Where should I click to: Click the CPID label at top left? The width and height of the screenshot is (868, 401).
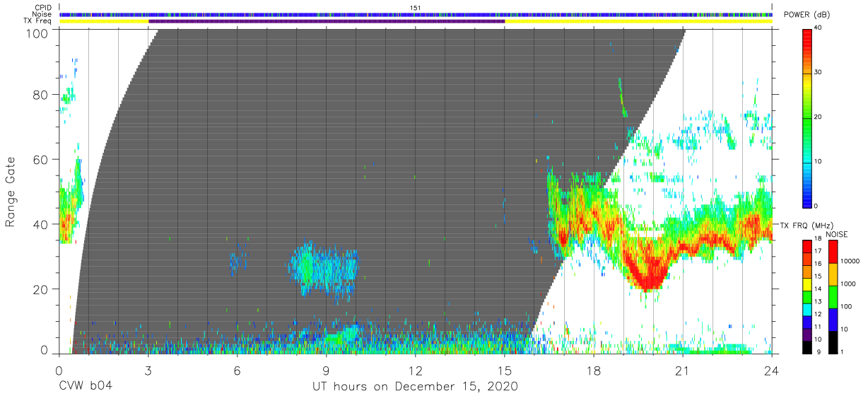[x=44, y=7]
